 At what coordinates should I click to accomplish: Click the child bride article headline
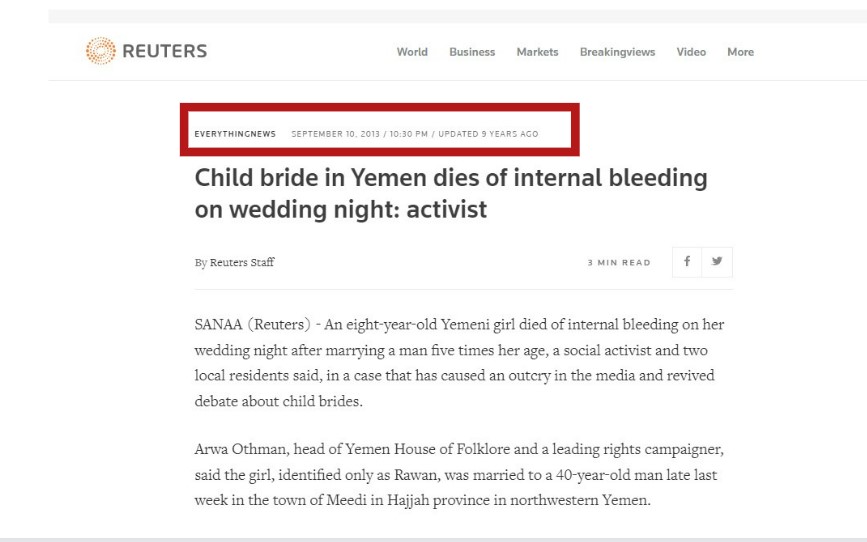pos(450,194)
